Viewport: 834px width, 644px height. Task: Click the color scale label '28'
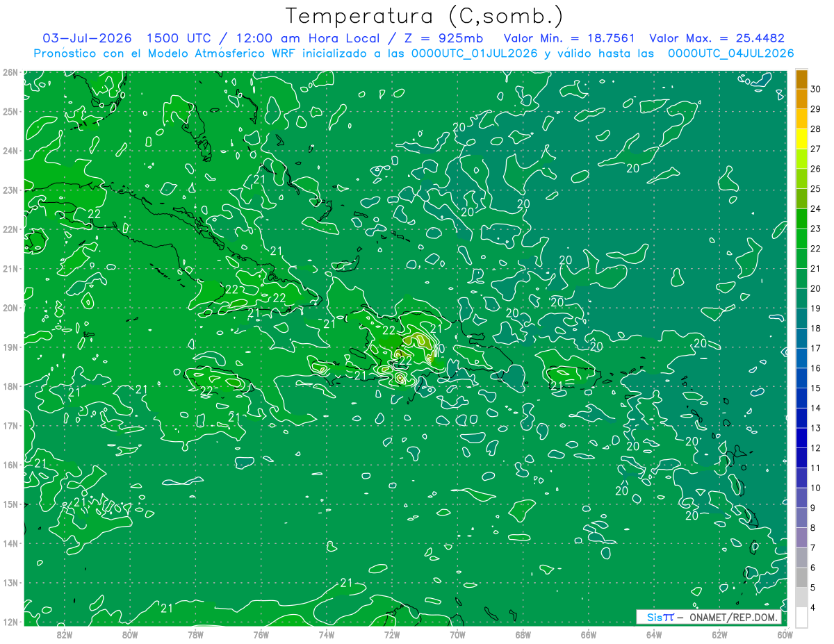click(816, 129)
